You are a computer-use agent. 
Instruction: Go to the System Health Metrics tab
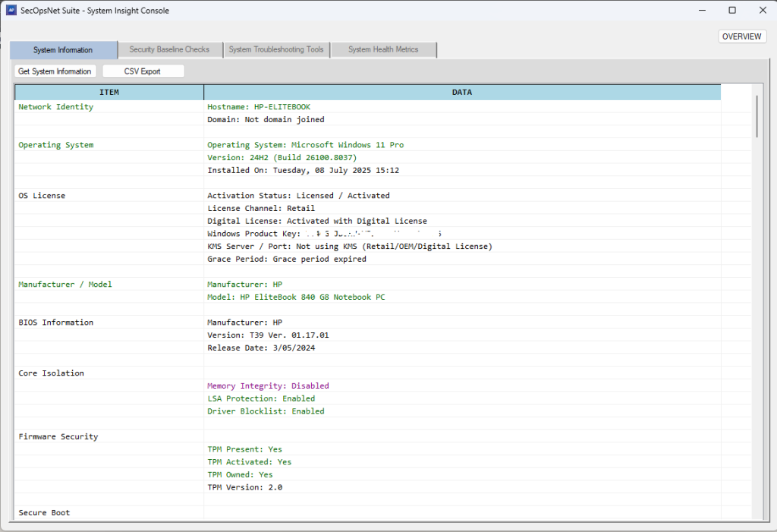click(x=383, y=50)
